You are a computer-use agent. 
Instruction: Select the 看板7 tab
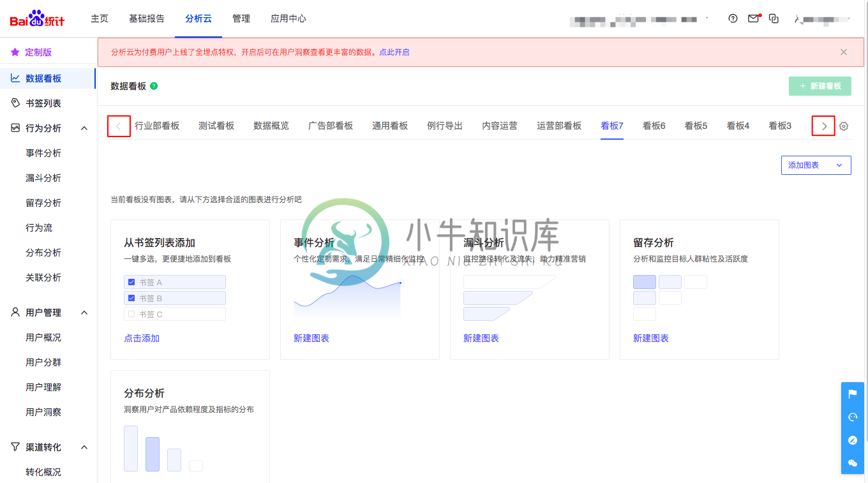pos(612,126)
